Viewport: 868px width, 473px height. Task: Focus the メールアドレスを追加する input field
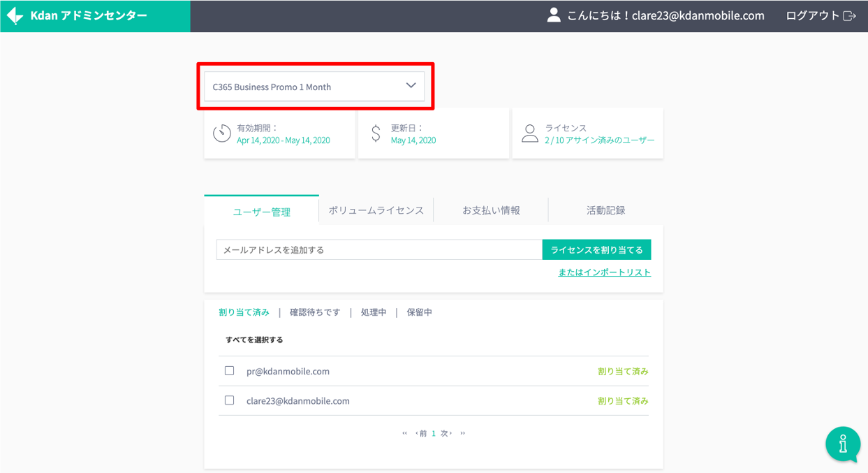[x=379, y=249]
